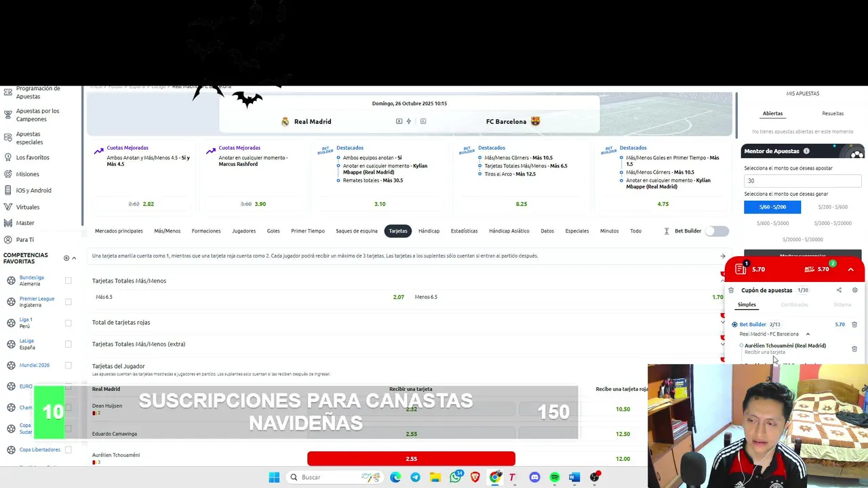Clear the whole betting coupon with trash icon
Image resolution: width=868 pixels, height=488 pixels.
[731, 290]
